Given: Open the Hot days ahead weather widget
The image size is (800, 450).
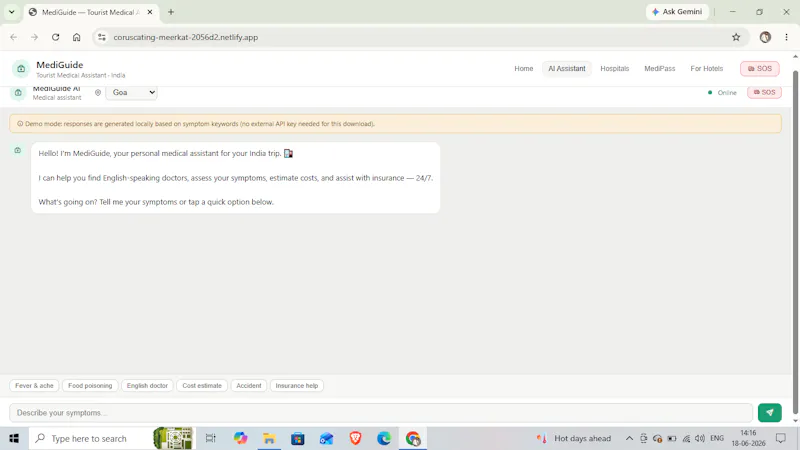Looking at the screenshot, I should click(573, 438).
